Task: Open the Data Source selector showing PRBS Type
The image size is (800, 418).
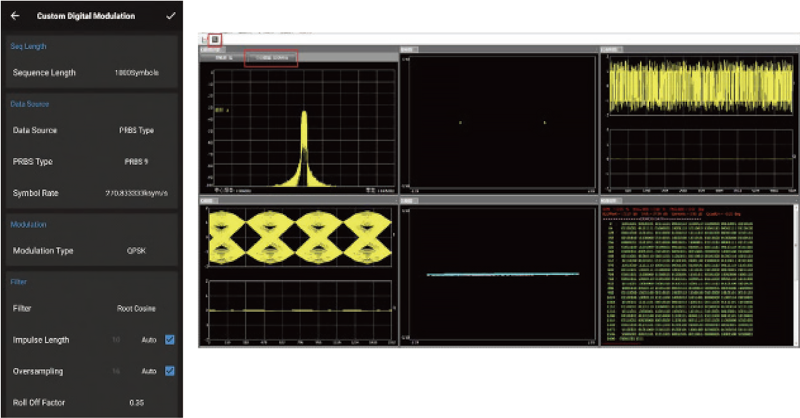Action: [137, 130]
